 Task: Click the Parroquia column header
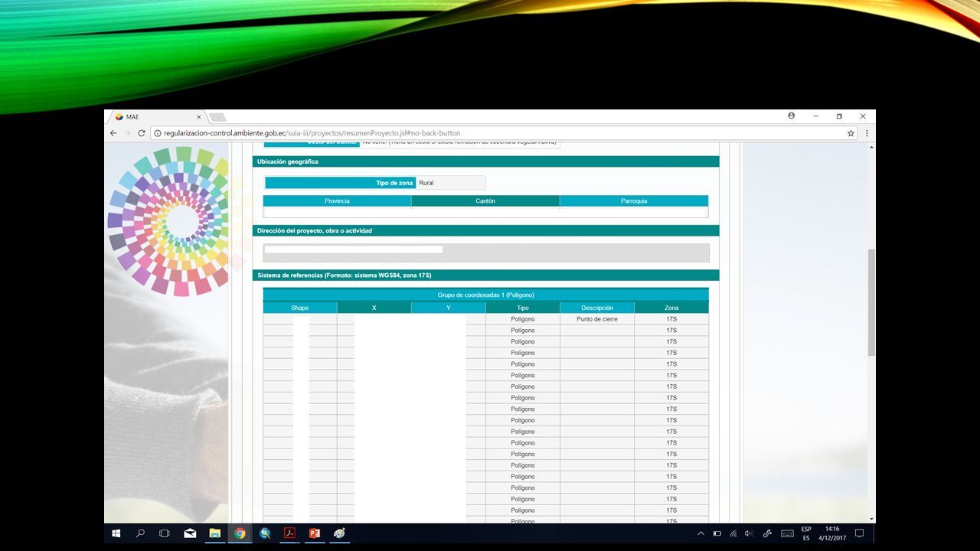coord(634,201)
